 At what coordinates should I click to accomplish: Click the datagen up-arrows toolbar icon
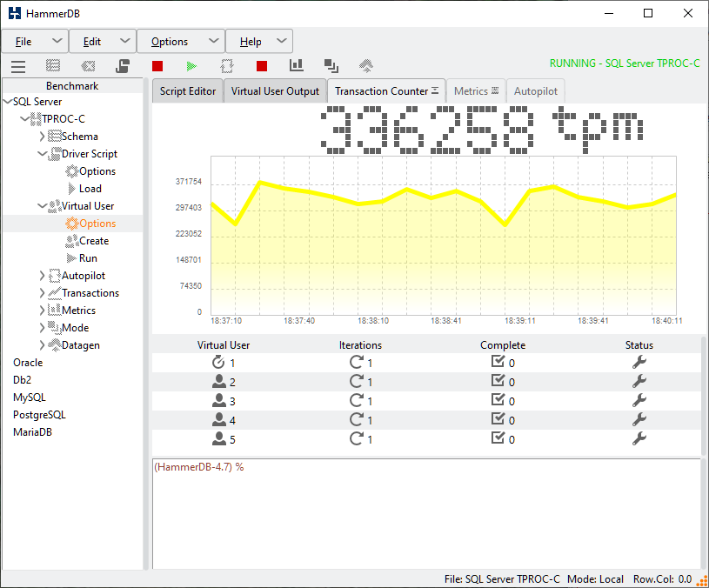tap(366, 66)
